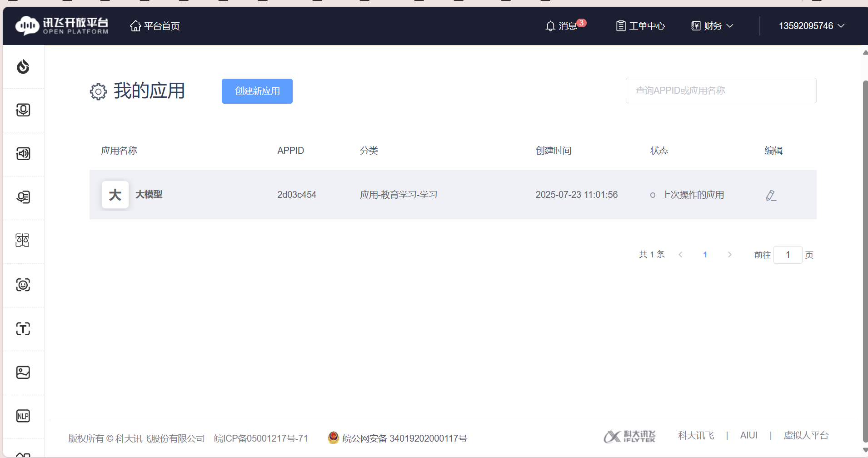Select the NLP sidebar icon
This screenshot has height=458, width=868.
point(23,415)
